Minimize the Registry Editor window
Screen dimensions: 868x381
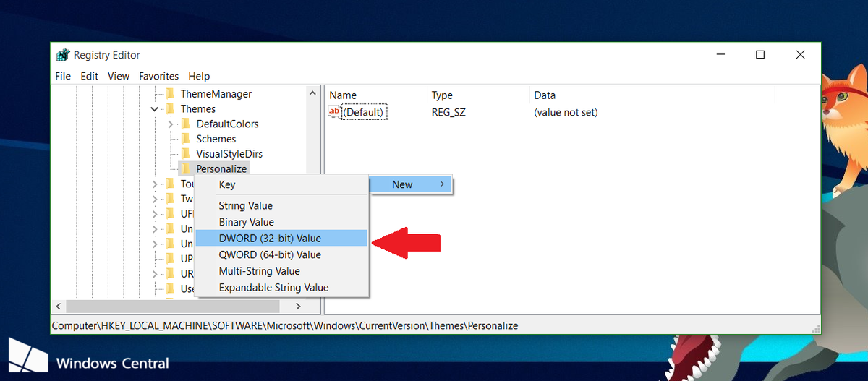click(720, 55)
